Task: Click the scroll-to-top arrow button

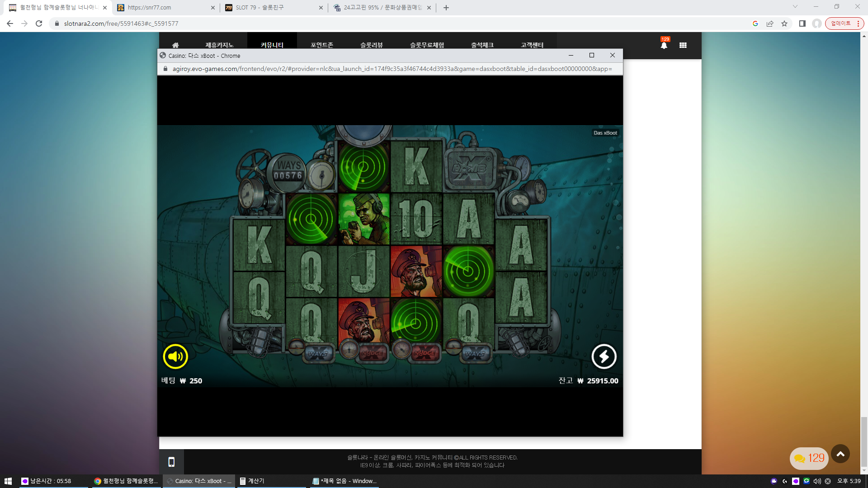Action: pos(840,454)
